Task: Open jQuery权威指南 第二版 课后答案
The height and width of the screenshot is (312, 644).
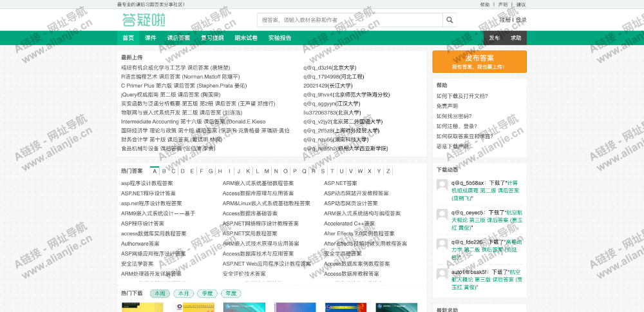Action: (x=171, y=95)
